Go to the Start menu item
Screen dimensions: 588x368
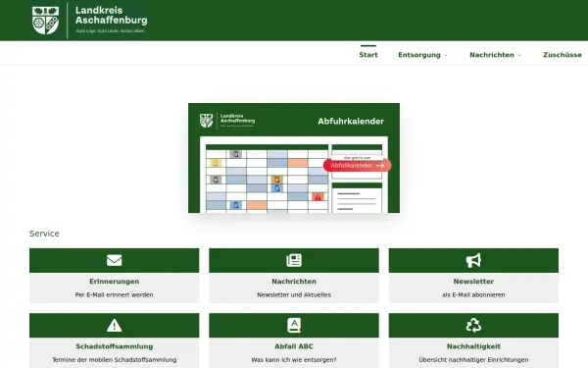(368, 55)
